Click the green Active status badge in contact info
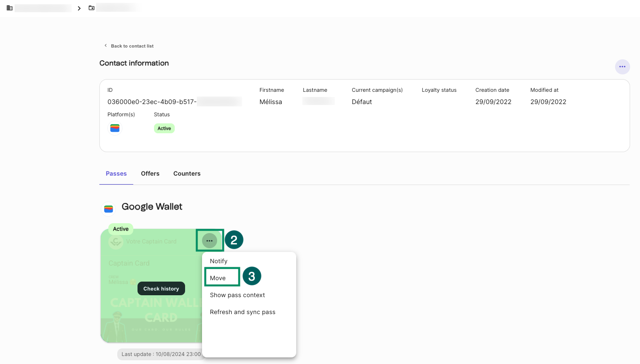 tap(164, 129)
